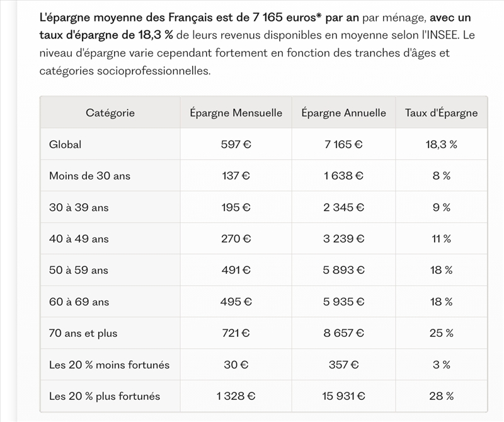Click the Global row label

(66, 144)
